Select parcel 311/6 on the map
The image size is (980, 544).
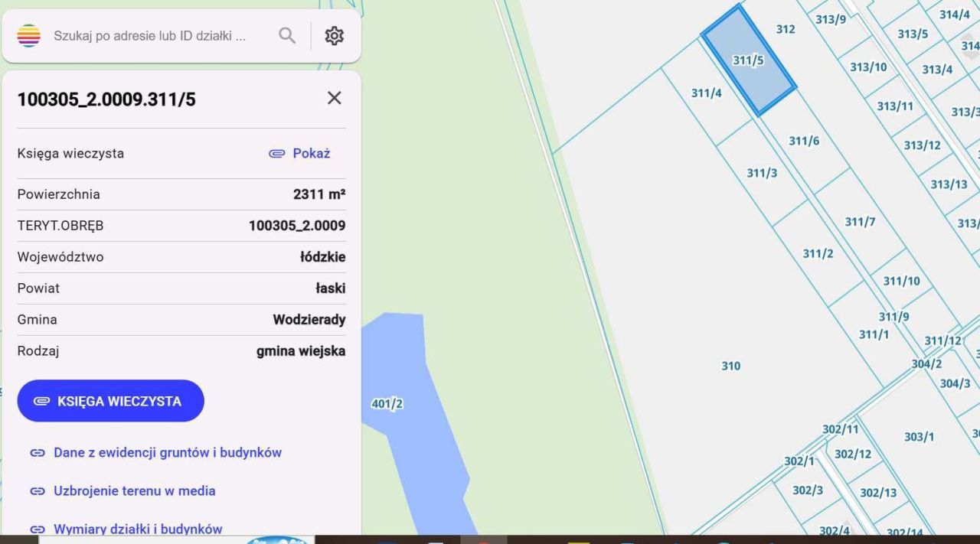pyautogui.click(x=804, y=141)
